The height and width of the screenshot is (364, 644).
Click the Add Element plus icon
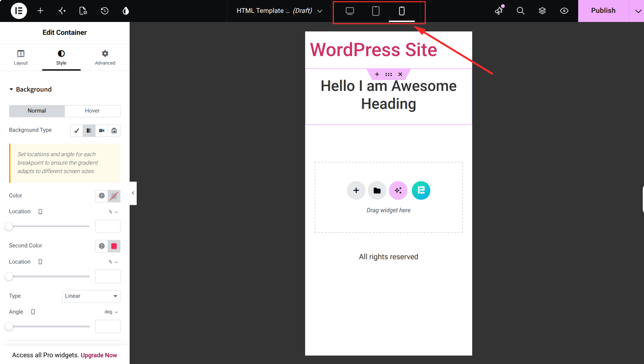[x=40, y=11]
